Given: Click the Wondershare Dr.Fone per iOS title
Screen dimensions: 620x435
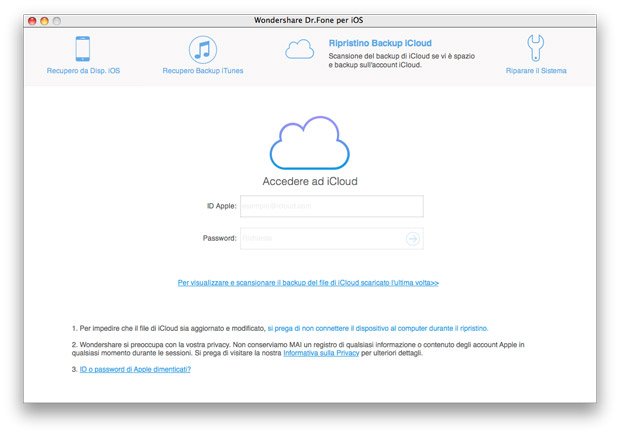Looking at the screenshot, I should [x=308, y=20].
